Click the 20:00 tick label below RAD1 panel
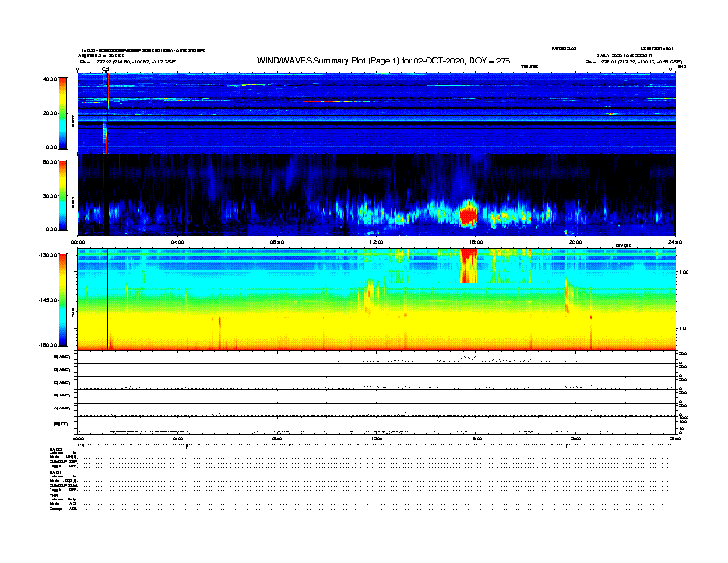This screenshot has height=563, width=728. (575, 242)
